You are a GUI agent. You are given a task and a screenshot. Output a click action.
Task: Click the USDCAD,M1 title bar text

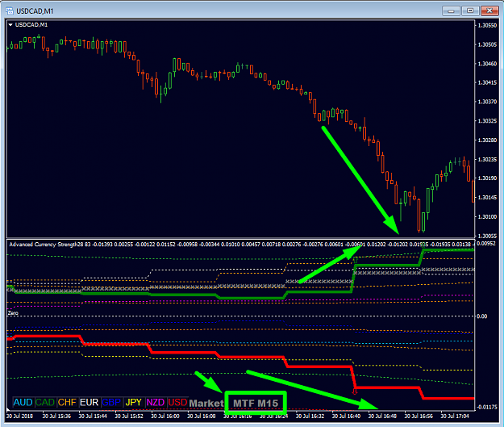point(35,11)
